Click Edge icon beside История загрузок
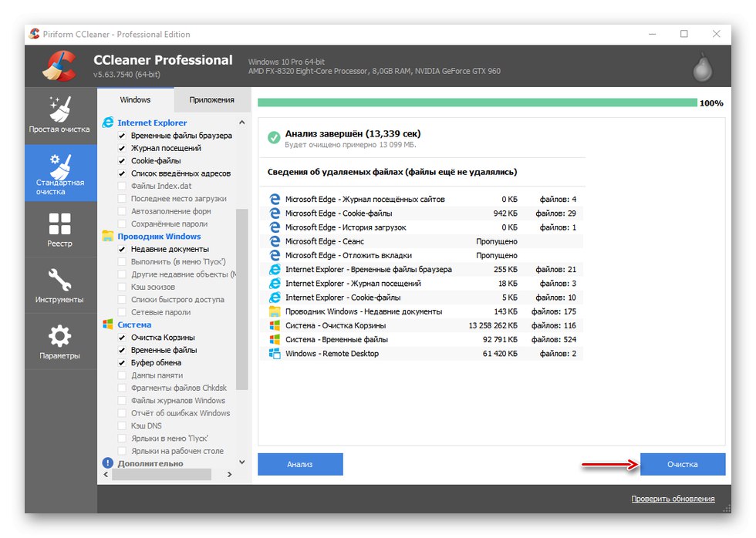756x538 pixels. click(275, 227)
